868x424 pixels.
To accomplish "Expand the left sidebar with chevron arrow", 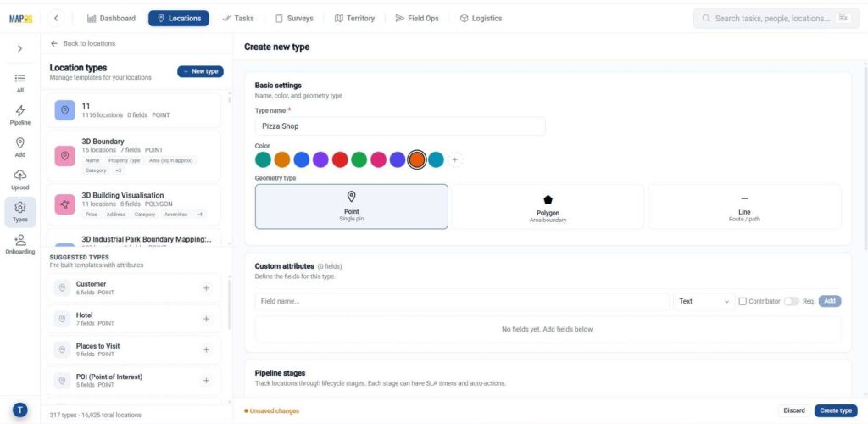I will [x=20, y=48].
